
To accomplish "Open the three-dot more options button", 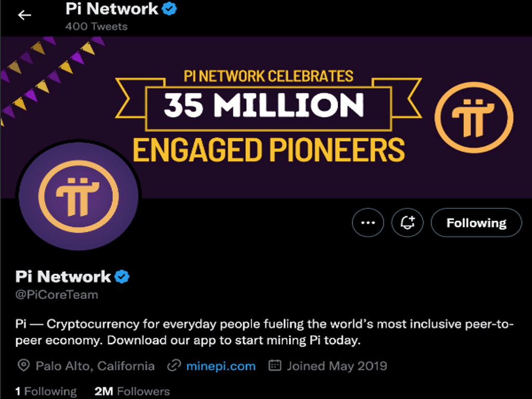I will pyautogui.click(x=368, y=223).
